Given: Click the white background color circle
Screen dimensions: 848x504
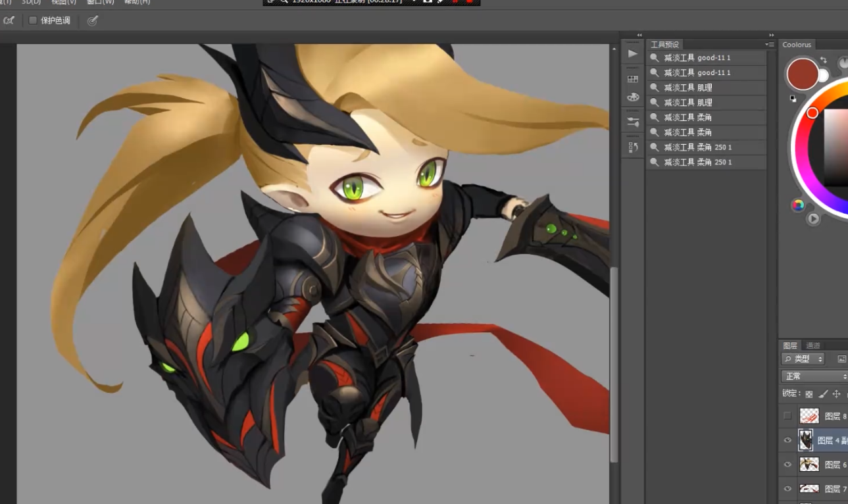Looking at the screenshot, I should [x=823, y=76].
